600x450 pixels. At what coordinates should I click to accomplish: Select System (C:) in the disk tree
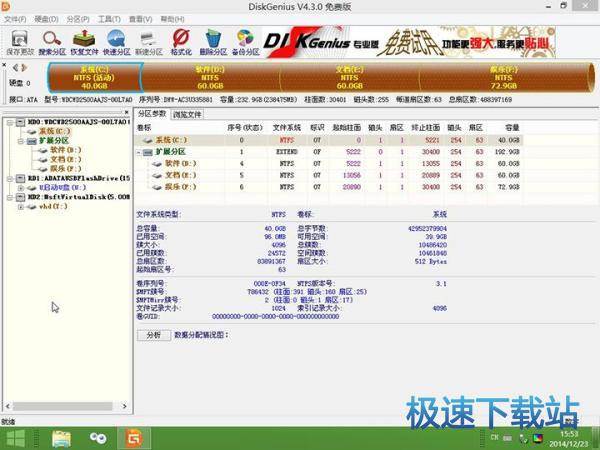click(55, 131)
